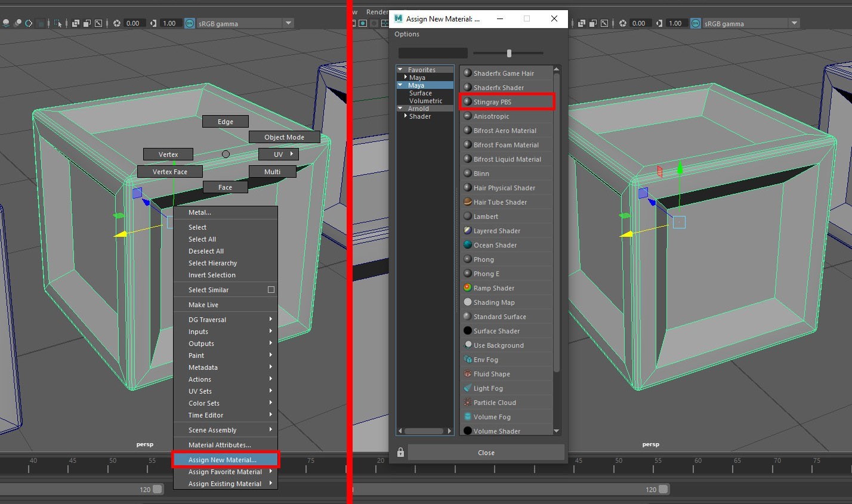The image size is (852, 504).
Task: Click Phong material icon
Action: 468,259
